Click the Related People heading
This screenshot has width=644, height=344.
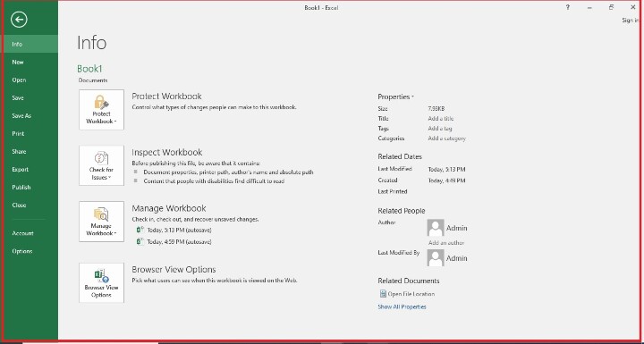402,211
